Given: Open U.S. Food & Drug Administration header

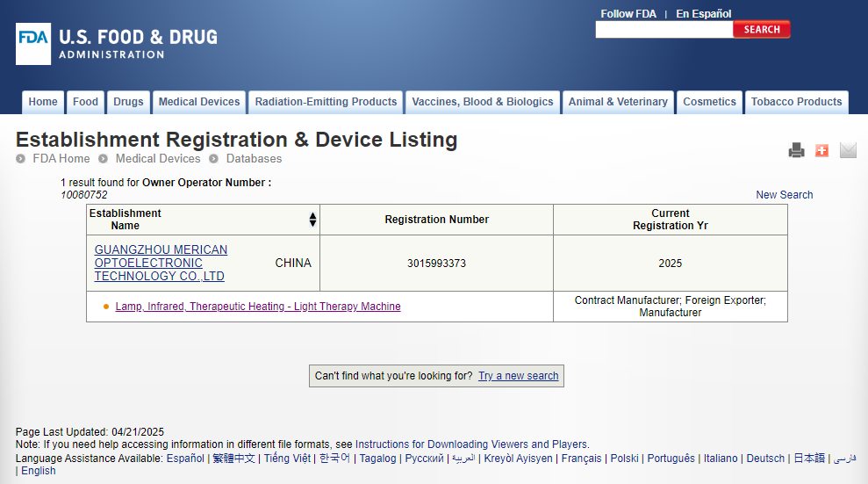Looking at the screenshot, I should pyautogui.click(x=139, y=44).
